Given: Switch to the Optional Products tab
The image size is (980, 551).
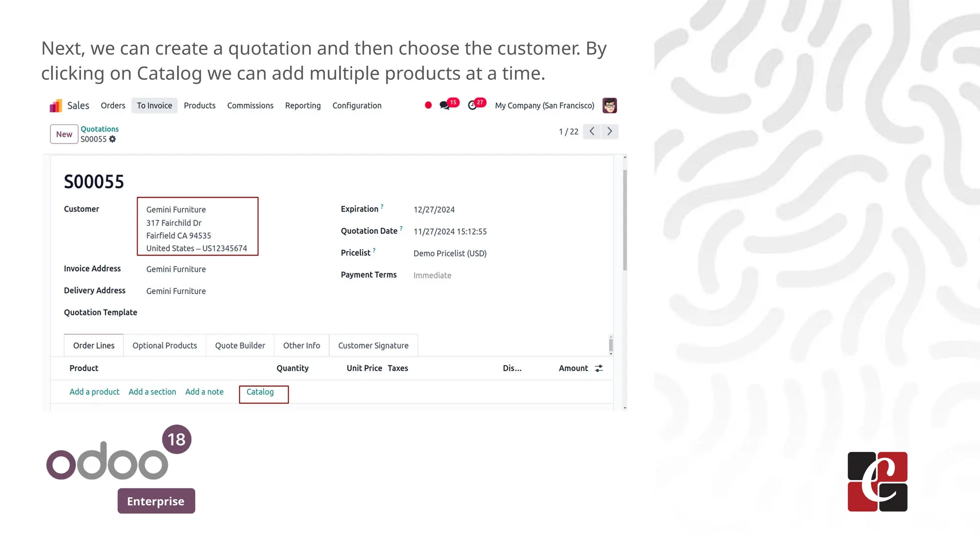Looking at the screenshot, I should (x=165, y=345).
